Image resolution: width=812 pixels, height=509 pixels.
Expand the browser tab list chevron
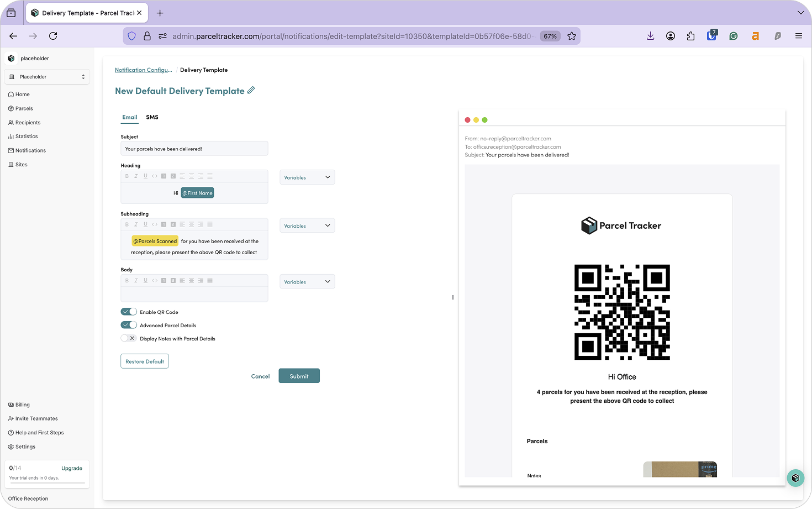(800, 13)
